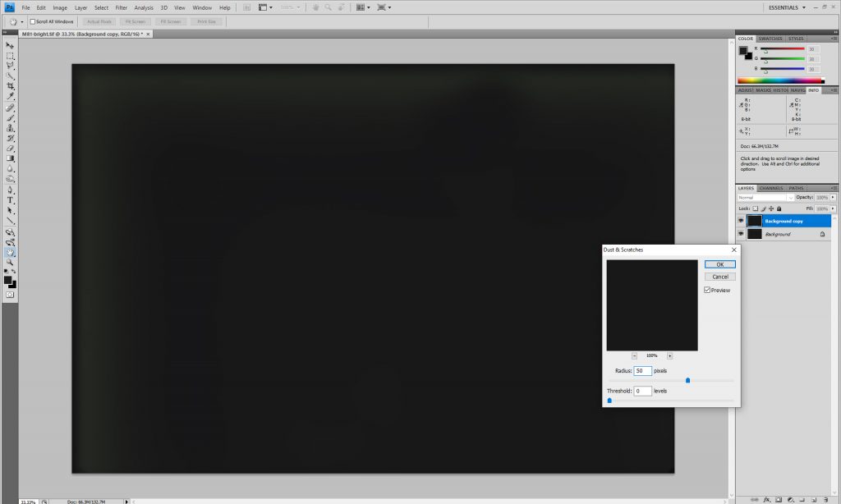Click lock image pixels brush icon
The height and width of the screenshot is (504, 841).
point(763,208)
